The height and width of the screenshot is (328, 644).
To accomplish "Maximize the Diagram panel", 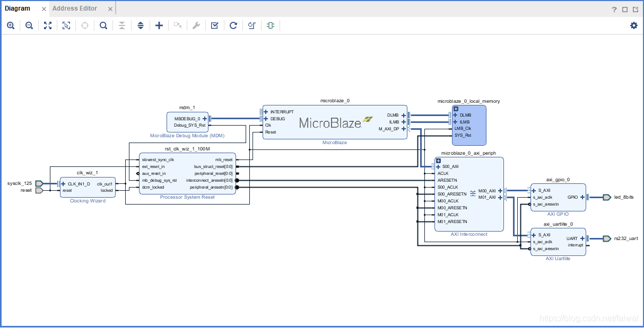I will 625,9.
